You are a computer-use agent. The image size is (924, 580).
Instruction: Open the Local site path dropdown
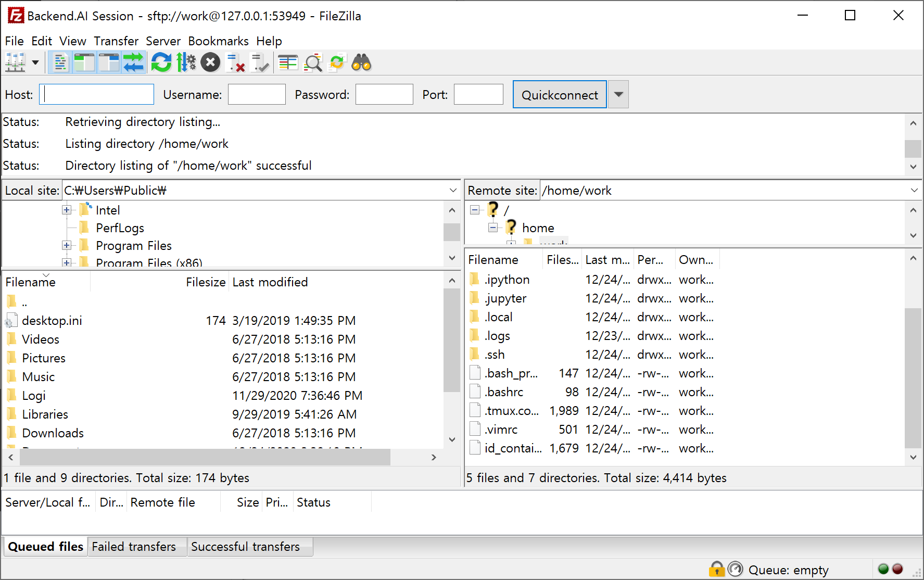pyautogui.click(x=453, y=191)
